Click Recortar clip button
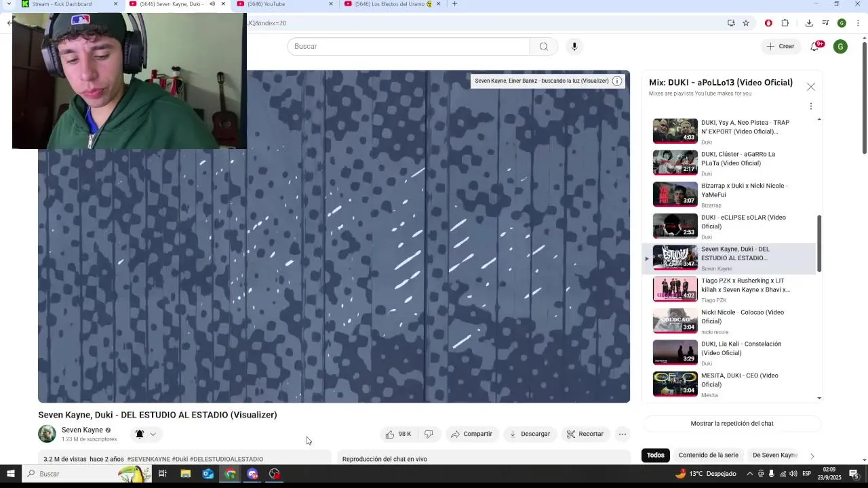The image size is (868, 488). coord(585,434)
